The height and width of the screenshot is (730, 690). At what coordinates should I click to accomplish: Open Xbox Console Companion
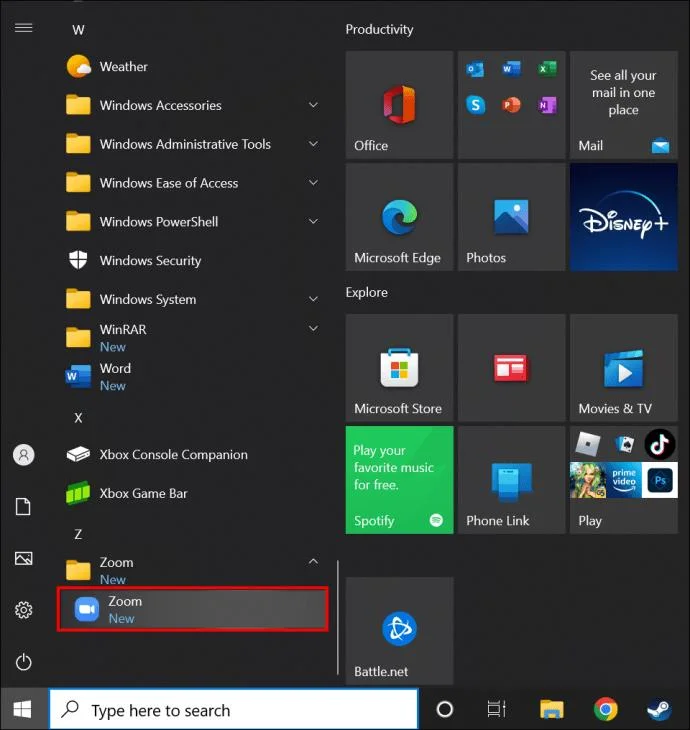point(192,454)
